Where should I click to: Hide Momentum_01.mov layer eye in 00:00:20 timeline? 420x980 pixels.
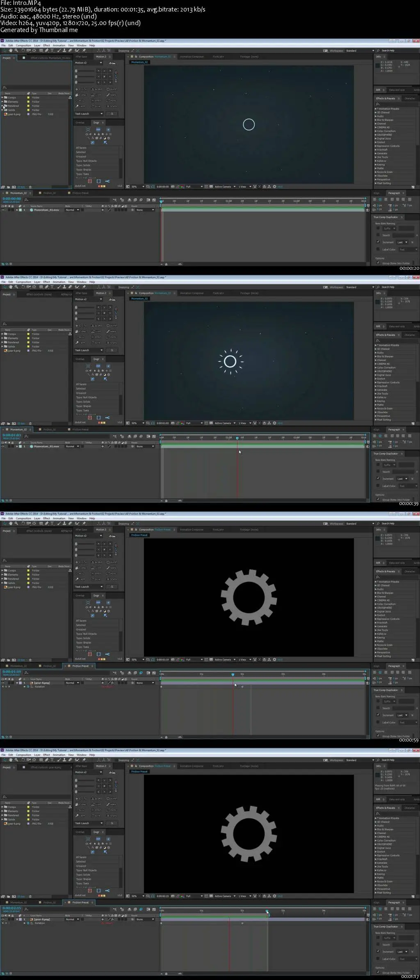tap(3, 210)
